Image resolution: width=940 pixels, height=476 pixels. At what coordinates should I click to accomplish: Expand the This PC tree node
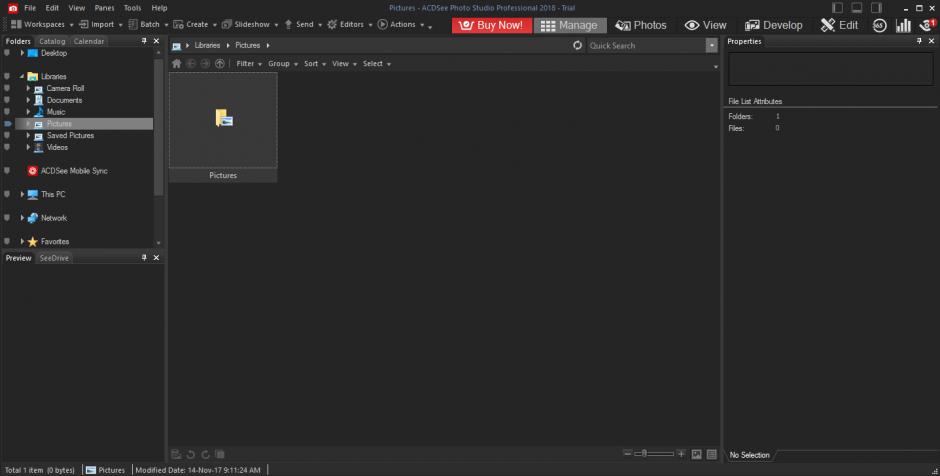point(22,194)
